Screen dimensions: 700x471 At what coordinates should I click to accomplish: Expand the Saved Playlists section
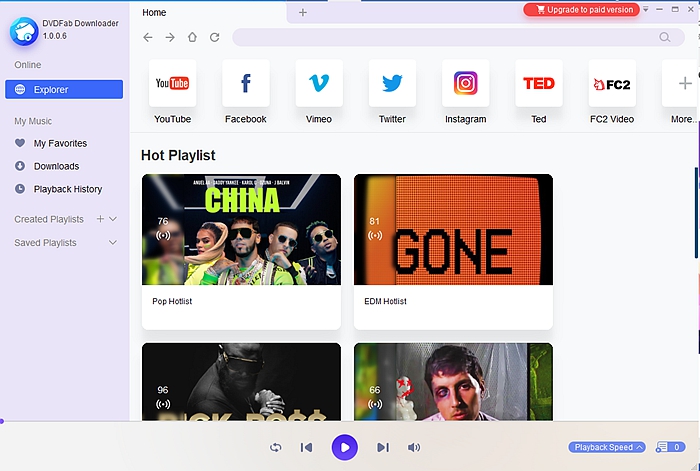pos(113,242)
